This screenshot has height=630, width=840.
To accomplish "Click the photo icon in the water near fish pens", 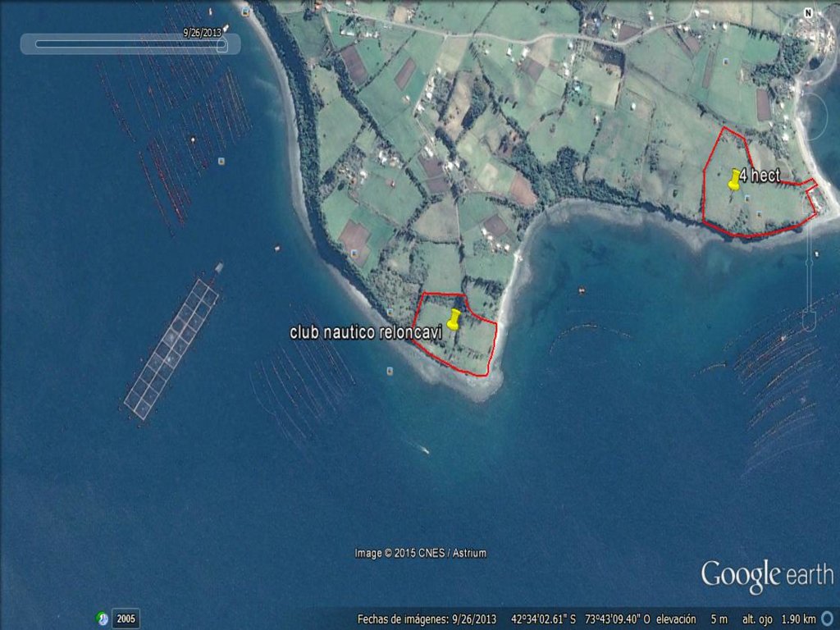I will pyautogui.click(x=221, y=162).
